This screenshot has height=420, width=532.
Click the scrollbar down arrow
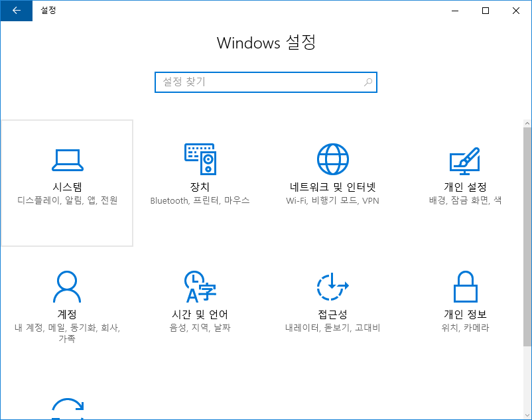tap(527, 415)
